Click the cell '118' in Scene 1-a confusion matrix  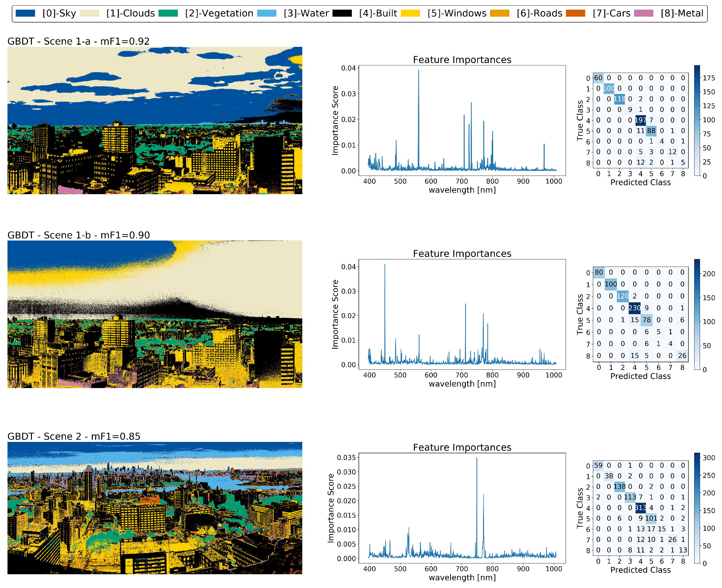pyautogui.click(x=619, y=99)
